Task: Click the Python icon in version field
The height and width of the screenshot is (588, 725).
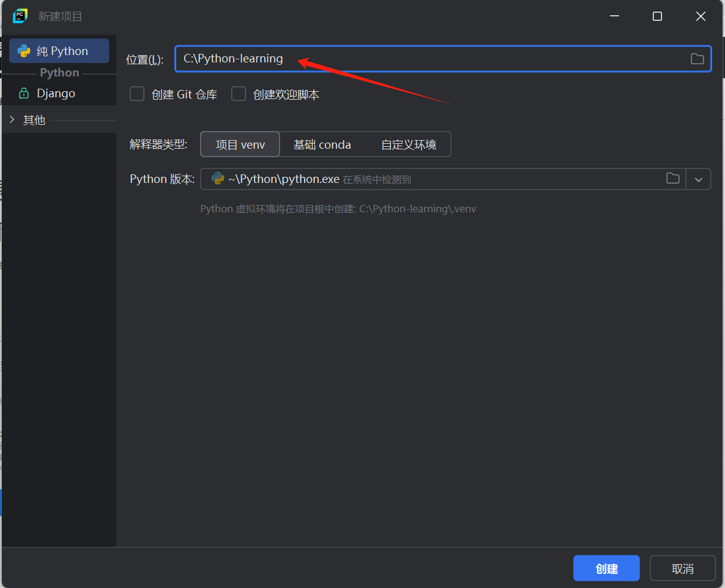Action: click(217, 179)
